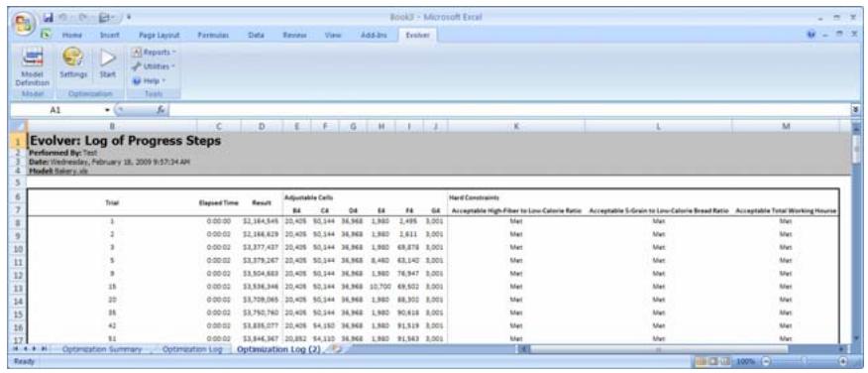
Task: Open the Name Box dropdown arrow
Action: pos(107,110)
